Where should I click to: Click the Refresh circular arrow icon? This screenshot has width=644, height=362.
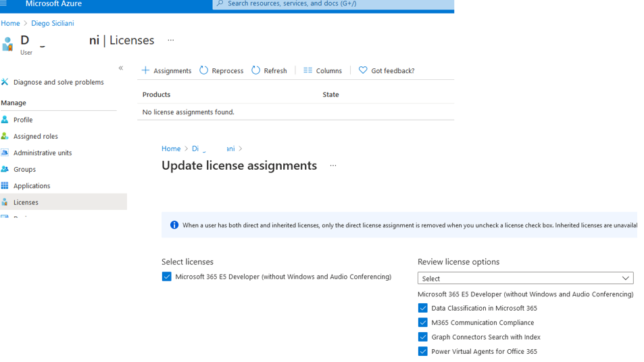(x=256, y=70)
